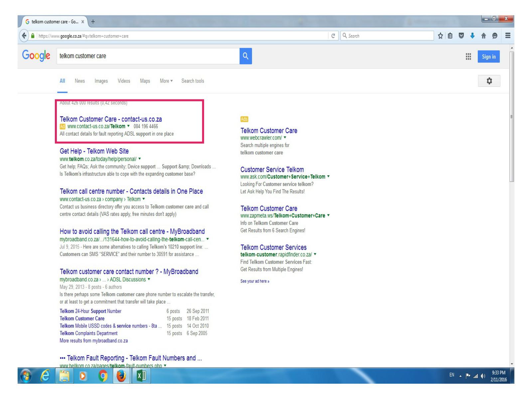Viewport: 532px width, 399px height.
Task: Open the downloads arrow icon
Action: point(472,36)
